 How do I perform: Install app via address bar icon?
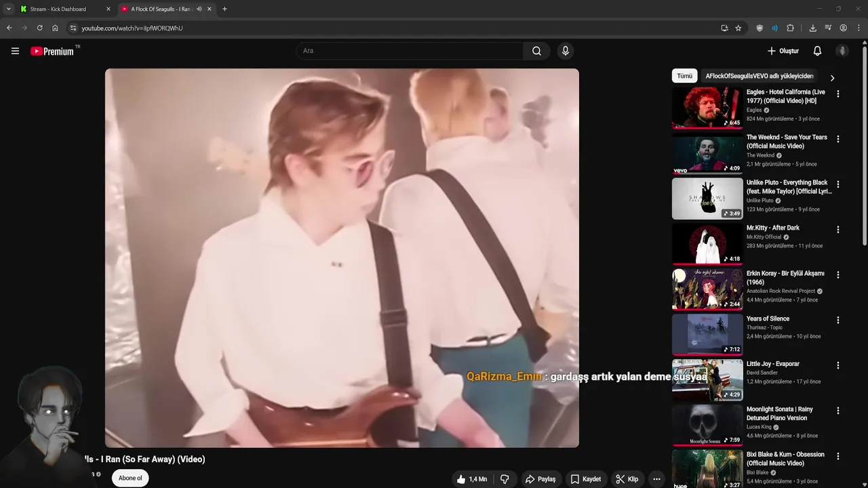(x=724, y=28)
